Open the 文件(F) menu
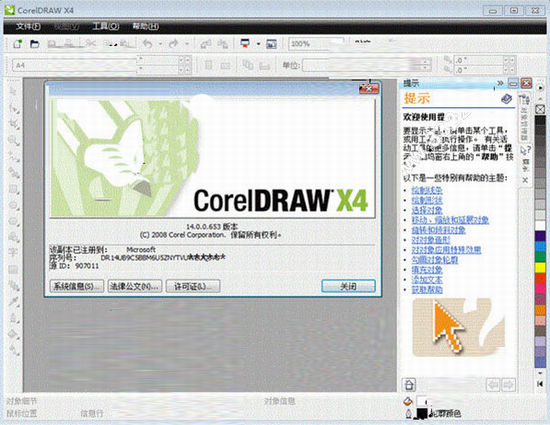The height and width of the screenshot is (425, 550). coord(28,26)
